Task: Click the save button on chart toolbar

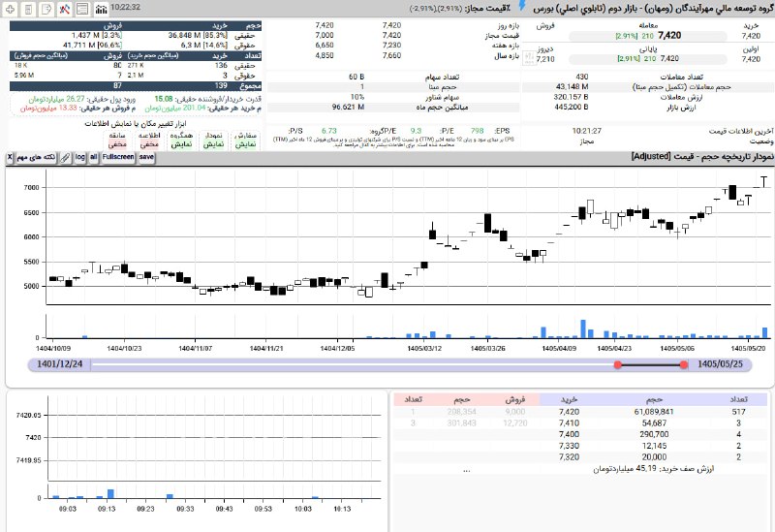Action: coord(146,157)
